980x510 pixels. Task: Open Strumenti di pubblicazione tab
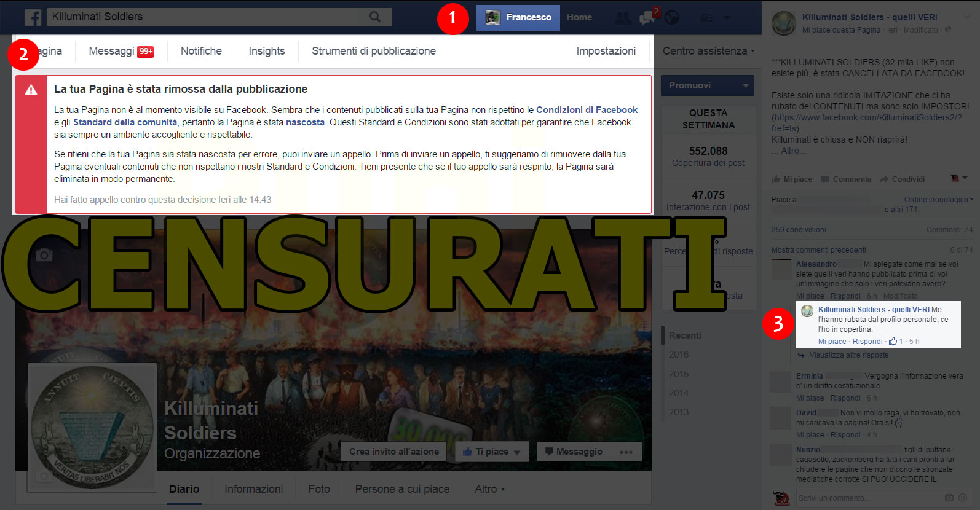tap(374, 51)
